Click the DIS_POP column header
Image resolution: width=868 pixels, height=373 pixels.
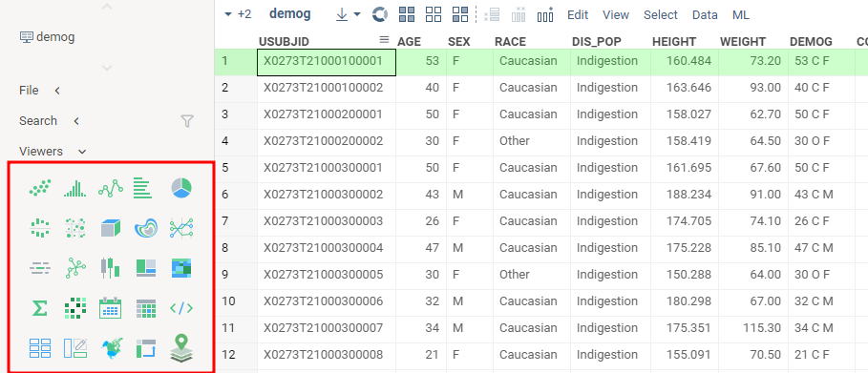pos(597,42)
